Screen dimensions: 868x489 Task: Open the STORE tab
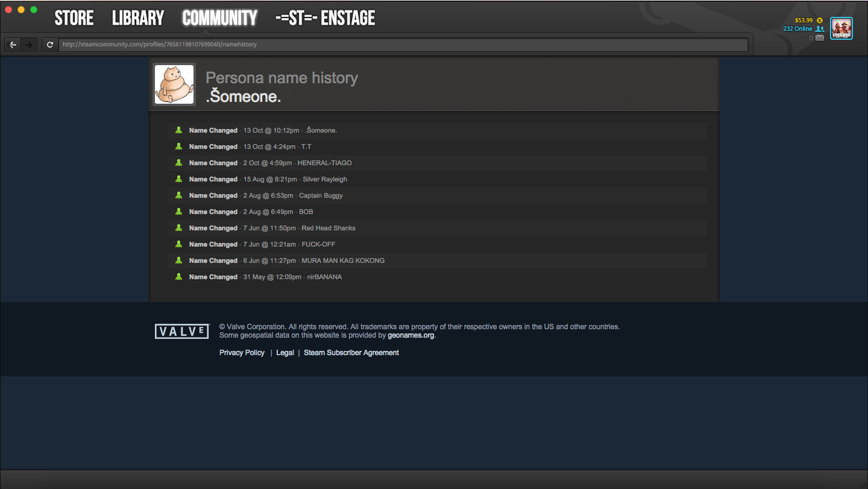pos(74,18)
